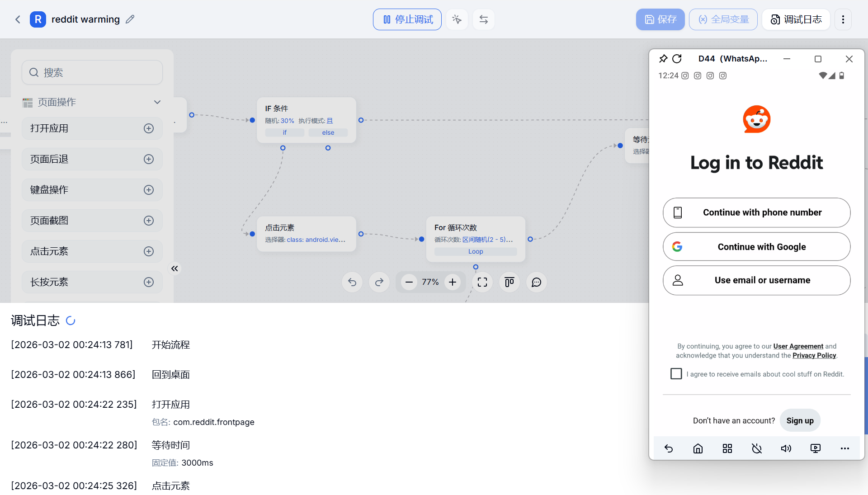Click the if branch label
This screenshot has height=495, width=868.
point(285,132)
